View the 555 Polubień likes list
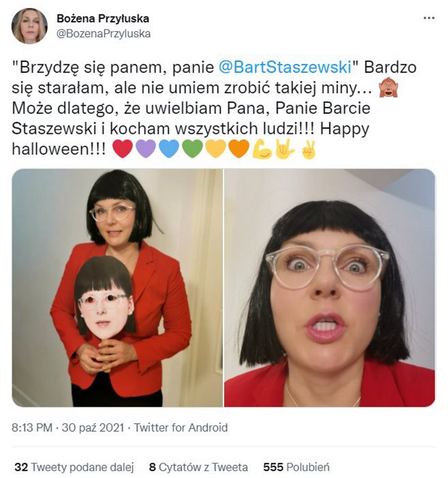448x478 pixels. pos(296,467)
